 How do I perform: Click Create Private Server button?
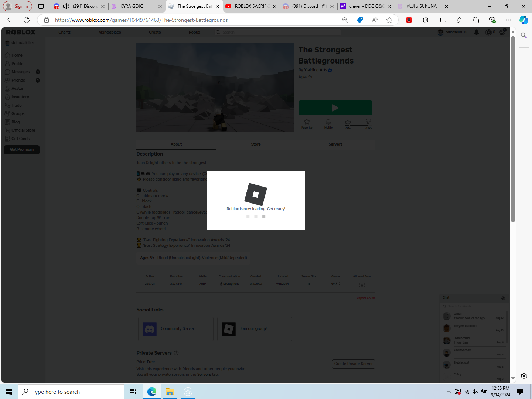click(x=354, y=364)
